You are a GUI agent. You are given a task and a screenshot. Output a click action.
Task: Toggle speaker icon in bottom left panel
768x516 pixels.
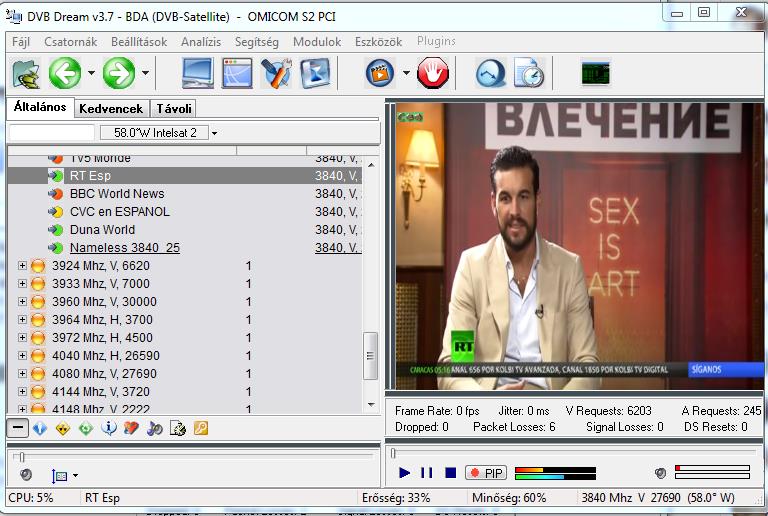pyautogui.click(x=25, y=474)
